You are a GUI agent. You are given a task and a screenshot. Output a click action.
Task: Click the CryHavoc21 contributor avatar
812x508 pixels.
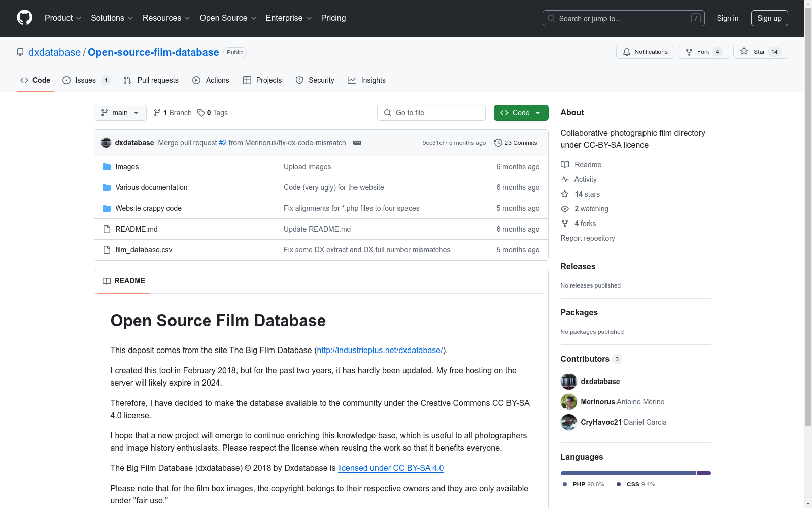[569, 422]
